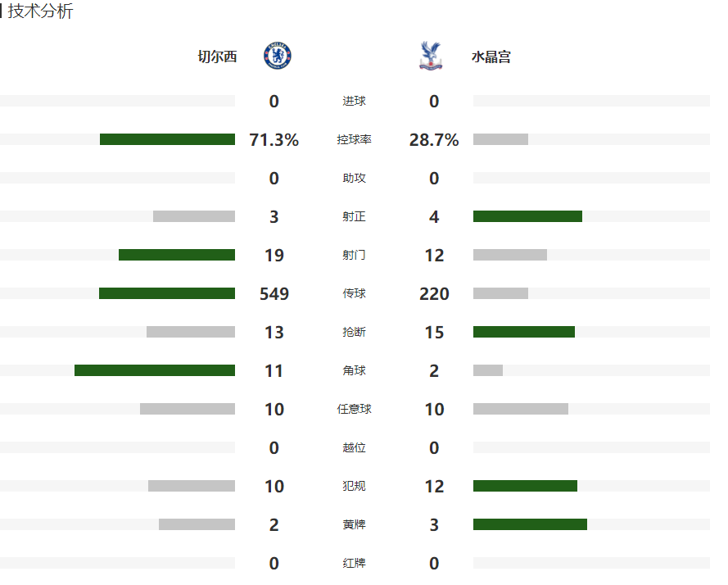Click Chelsea's green 传球 passes bar
Image resolution: width=728 pixels, height=585 pixels.
167,293
